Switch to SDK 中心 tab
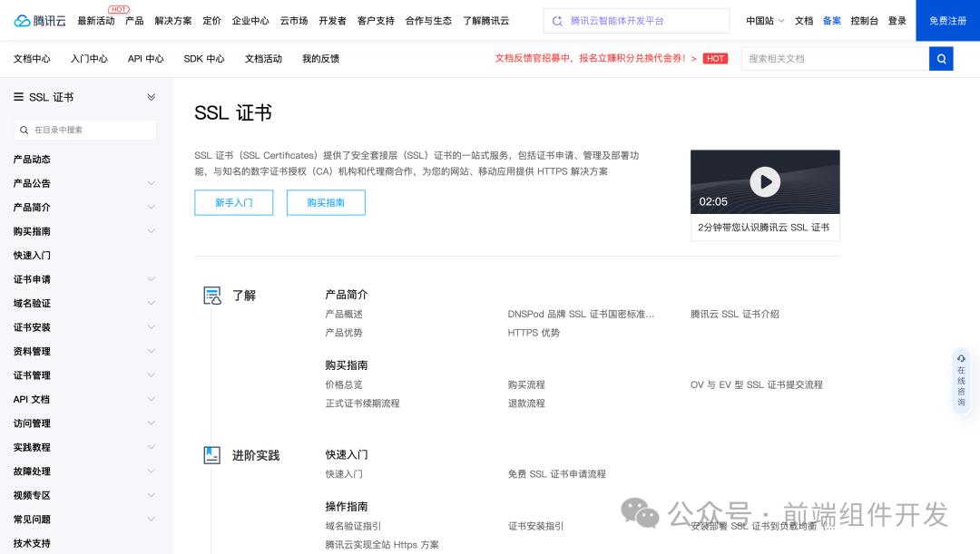The image size is (980, 554). pos(204,59)
